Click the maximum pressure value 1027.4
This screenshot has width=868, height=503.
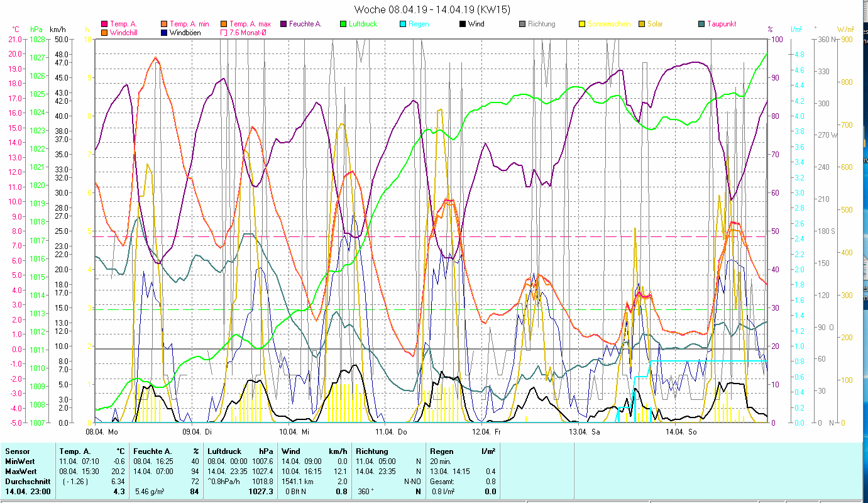tap(264, 472)
